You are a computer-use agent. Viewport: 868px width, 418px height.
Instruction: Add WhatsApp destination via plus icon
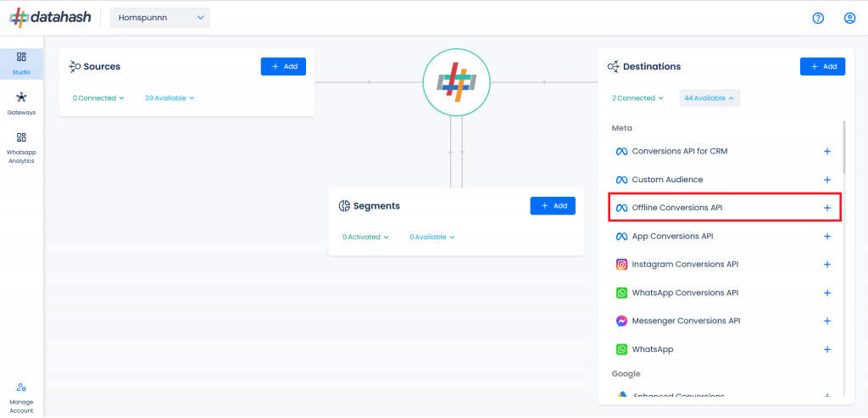(827, 350)
